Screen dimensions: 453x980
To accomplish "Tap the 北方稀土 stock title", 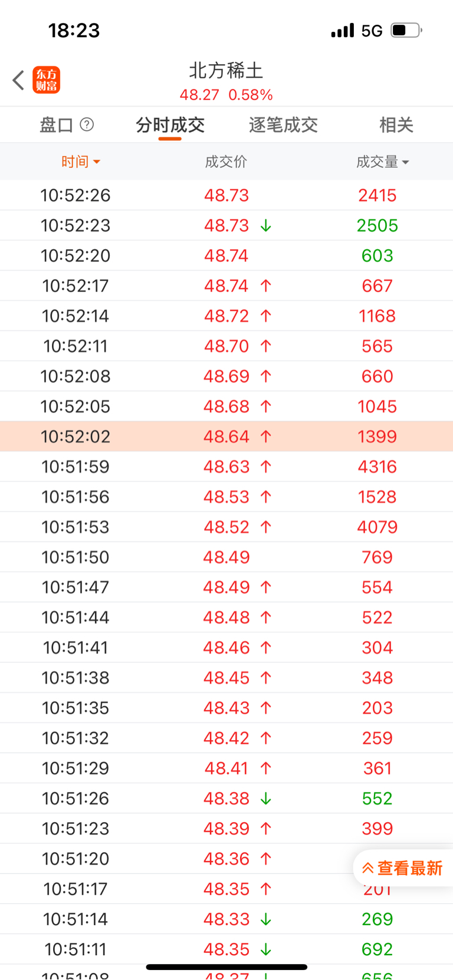I will click(226, 71).
